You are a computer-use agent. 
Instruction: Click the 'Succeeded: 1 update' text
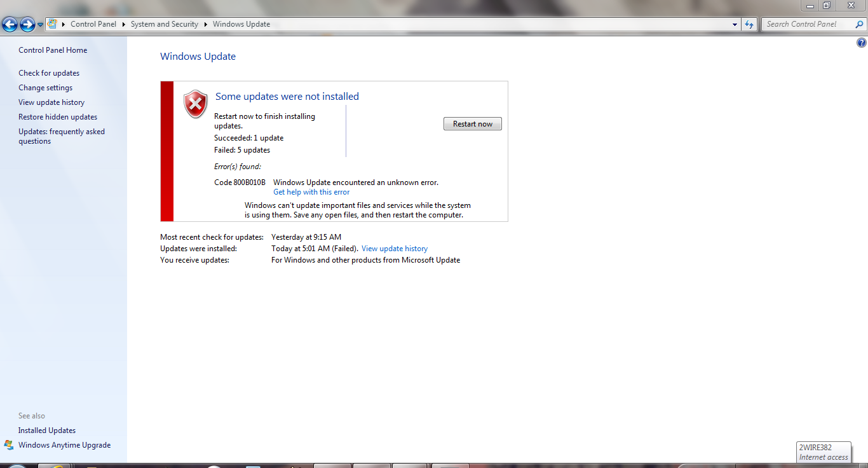[x=248, y=138]
